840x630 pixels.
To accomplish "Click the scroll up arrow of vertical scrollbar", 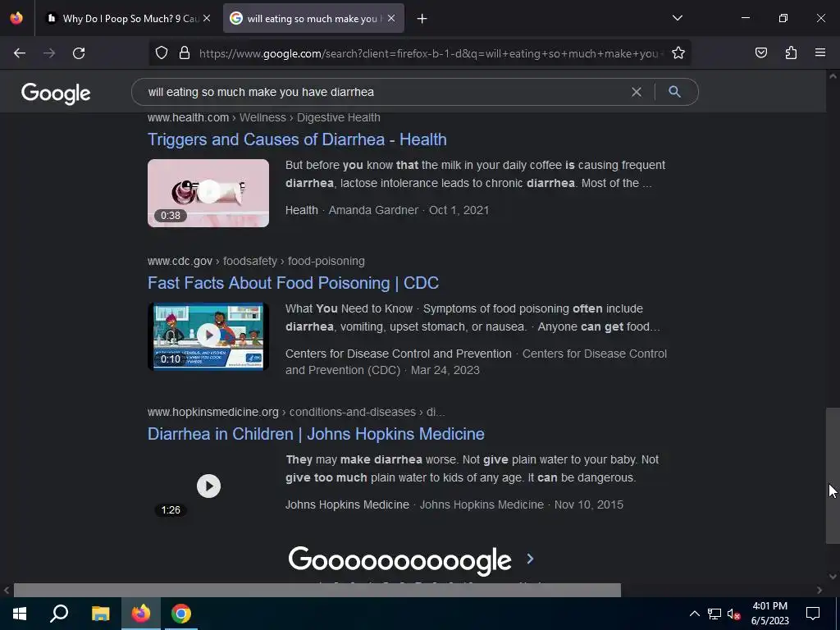I will pos(833,76).
